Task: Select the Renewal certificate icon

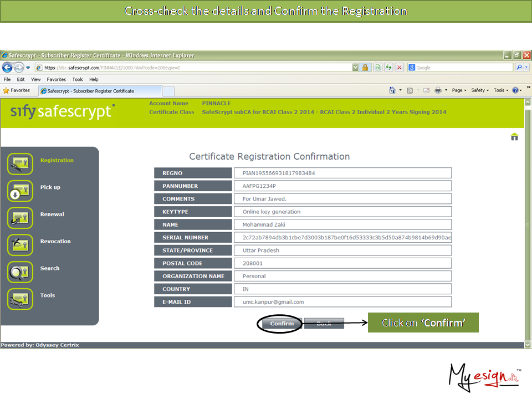Action: pyautogui.click(x=21, y=217)
